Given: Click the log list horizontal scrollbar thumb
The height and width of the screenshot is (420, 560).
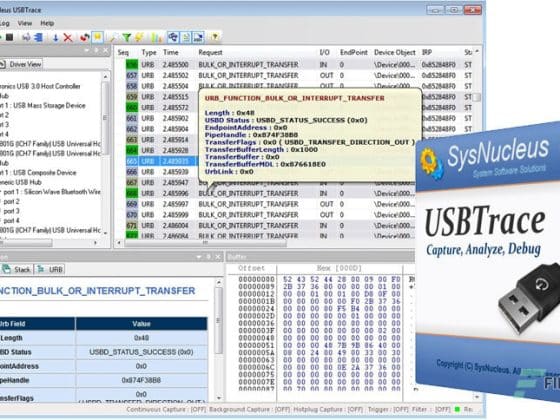Looking at the screenshot, I should (x=205, y=243).
